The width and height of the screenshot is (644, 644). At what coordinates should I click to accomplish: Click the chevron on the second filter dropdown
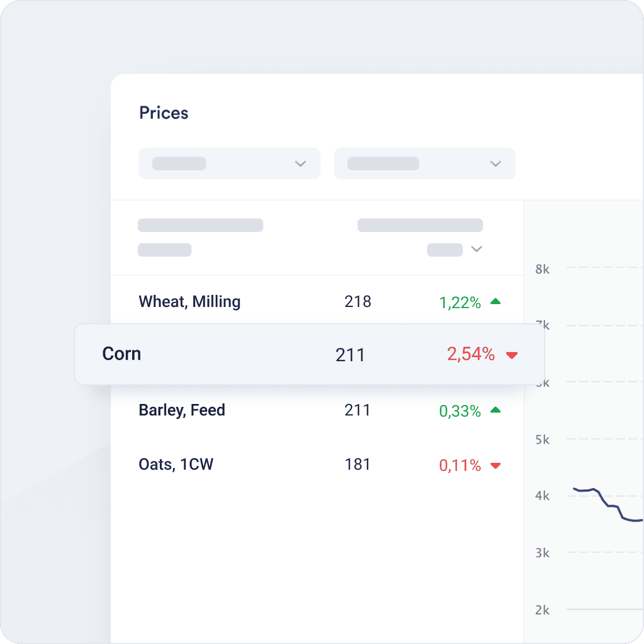(496, 163)
